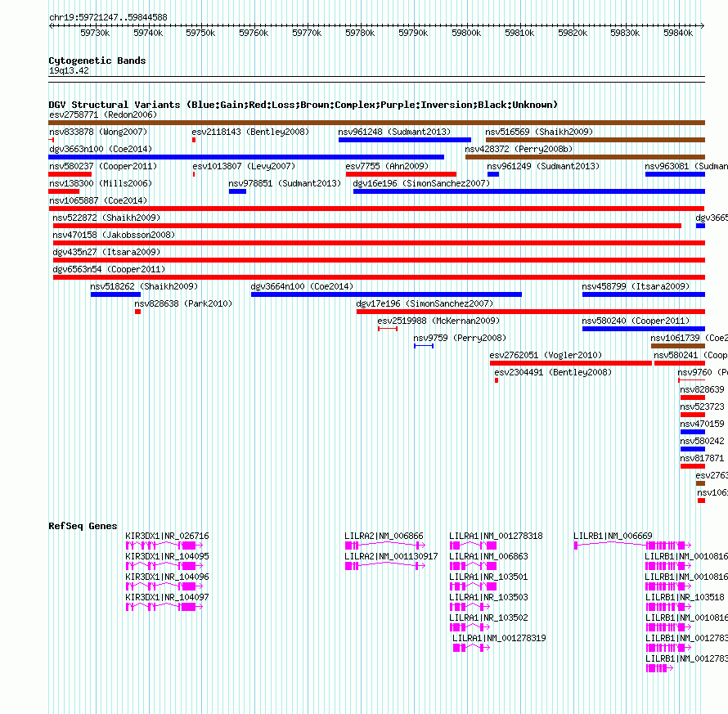The width and height of the screenshot is (728, 714).
Task: Open nsv470158 (Jakobsson2008) variant
Action: 114,235
